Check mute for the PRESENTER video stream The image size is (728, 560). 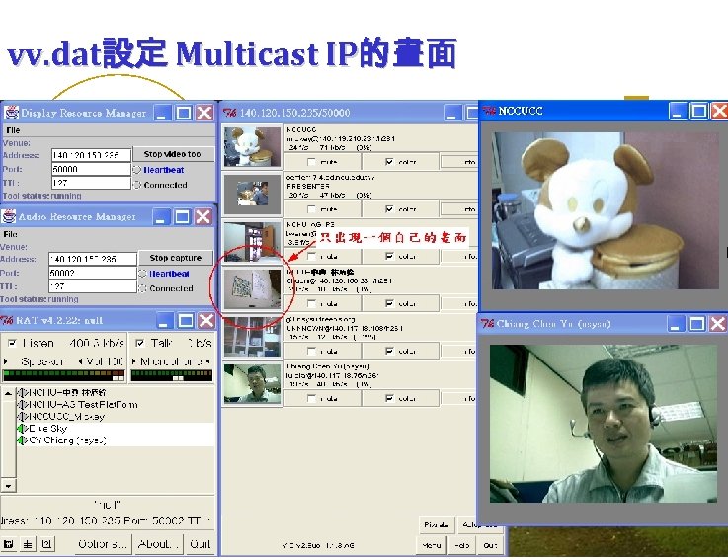point(311,209)
